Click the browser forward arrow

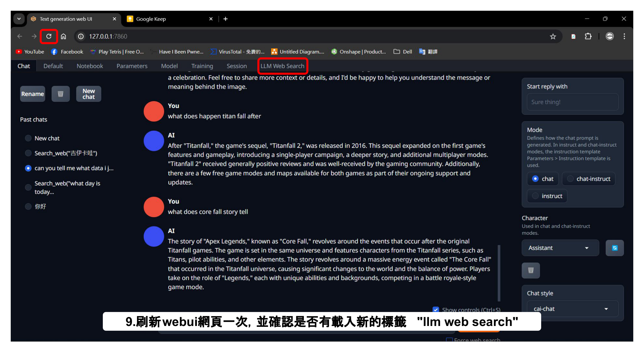tap(34, 36)
